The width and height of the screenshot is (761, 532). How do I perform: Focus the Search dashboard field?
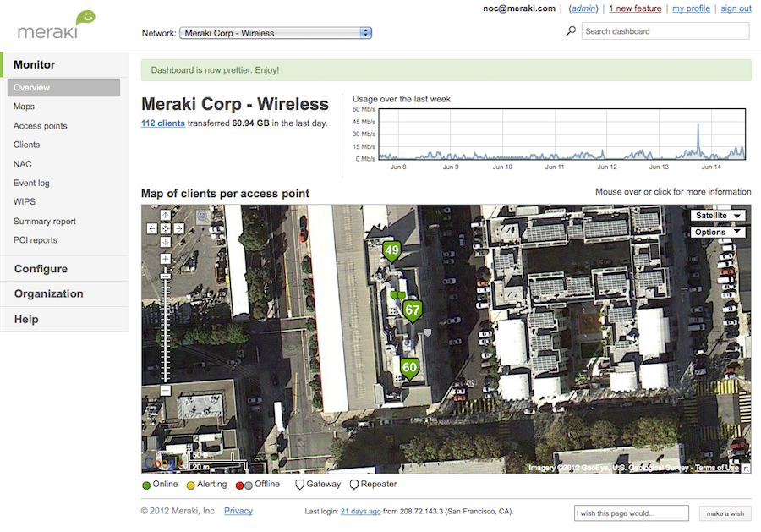pyautogui.click(x=665, y=31)
